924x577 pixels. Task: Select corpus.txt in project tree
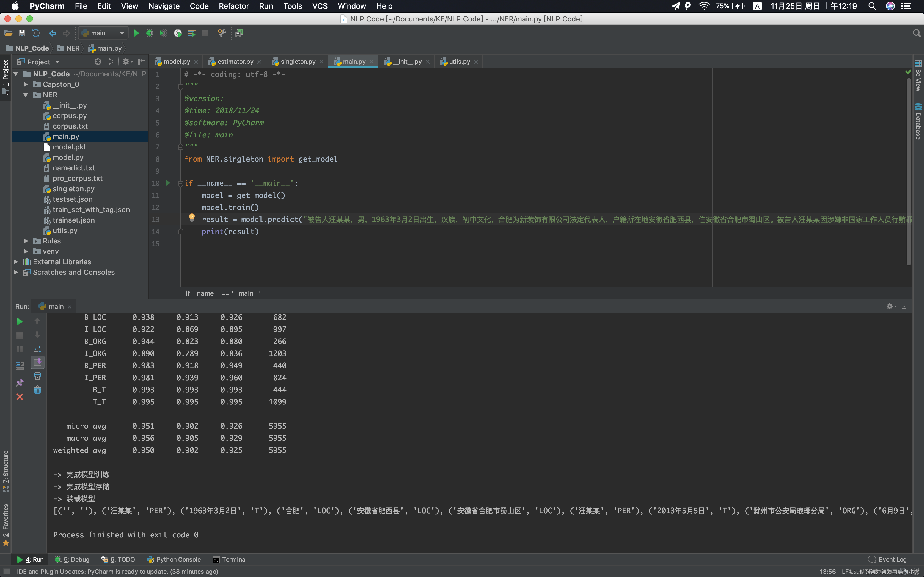[70, 126]
